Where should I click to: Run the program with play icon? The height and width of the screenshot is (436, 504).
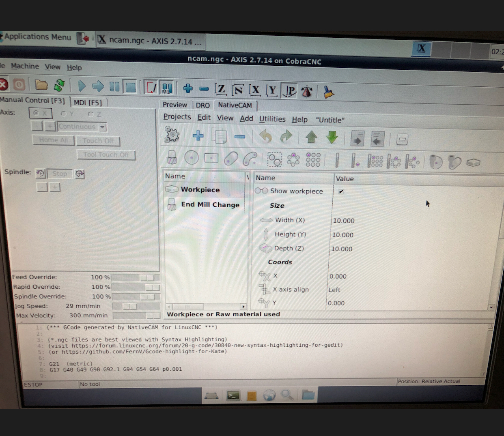[82, 86]
